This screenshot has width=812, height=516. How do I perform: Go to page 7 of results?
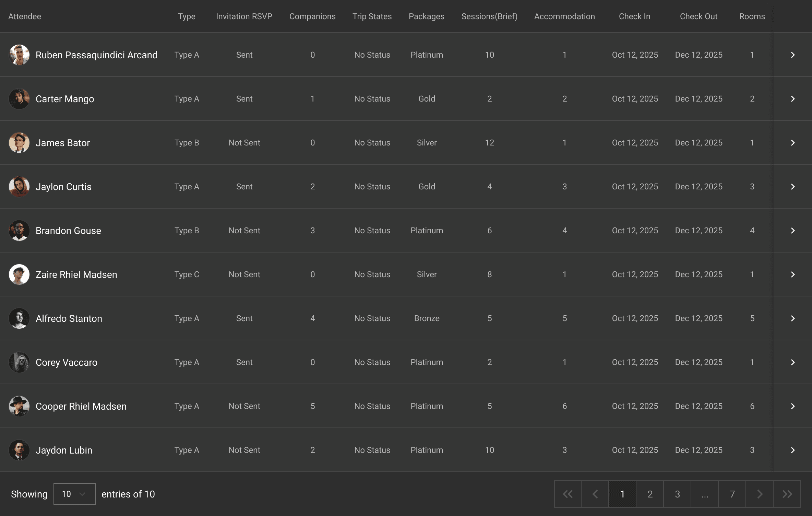tap(732, 494)
